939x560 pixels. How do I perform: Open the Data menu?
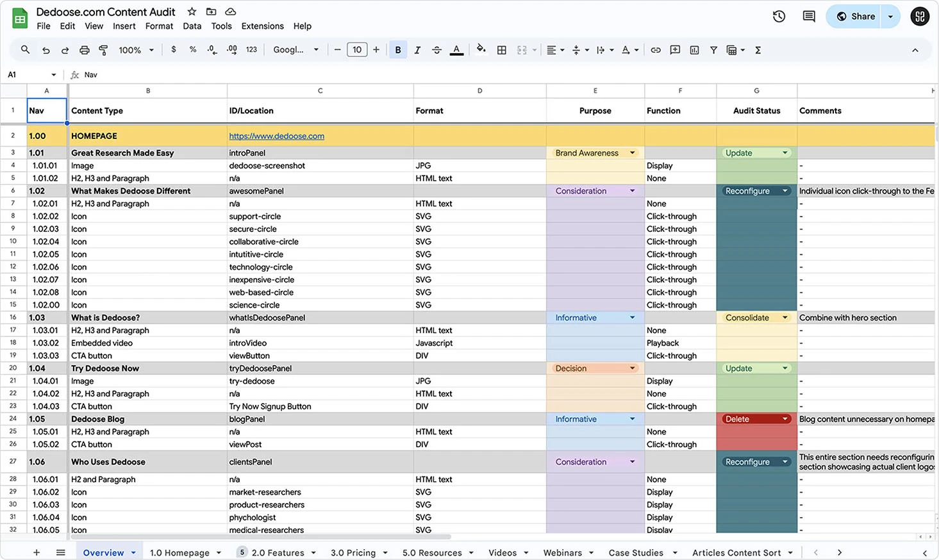[x=192, y=26]
